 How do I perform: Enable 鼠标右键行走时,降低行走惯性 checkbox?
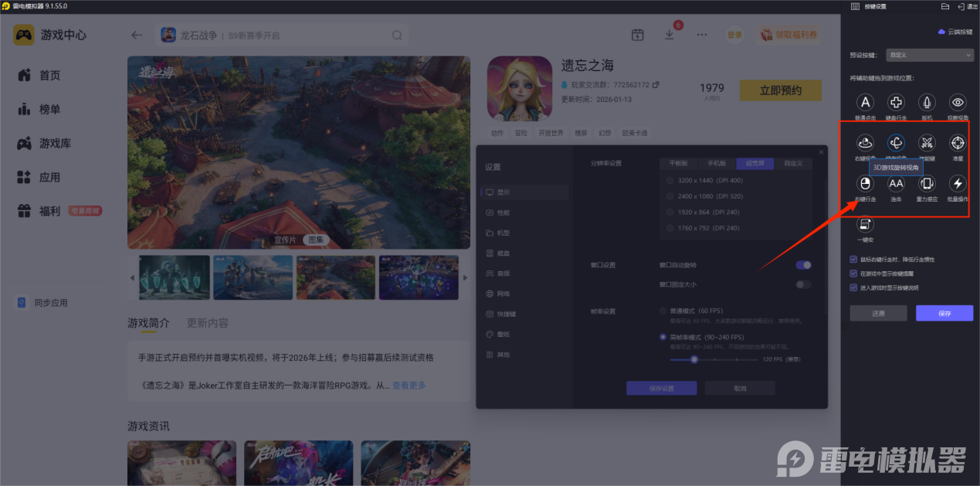(x=853, y=260)
